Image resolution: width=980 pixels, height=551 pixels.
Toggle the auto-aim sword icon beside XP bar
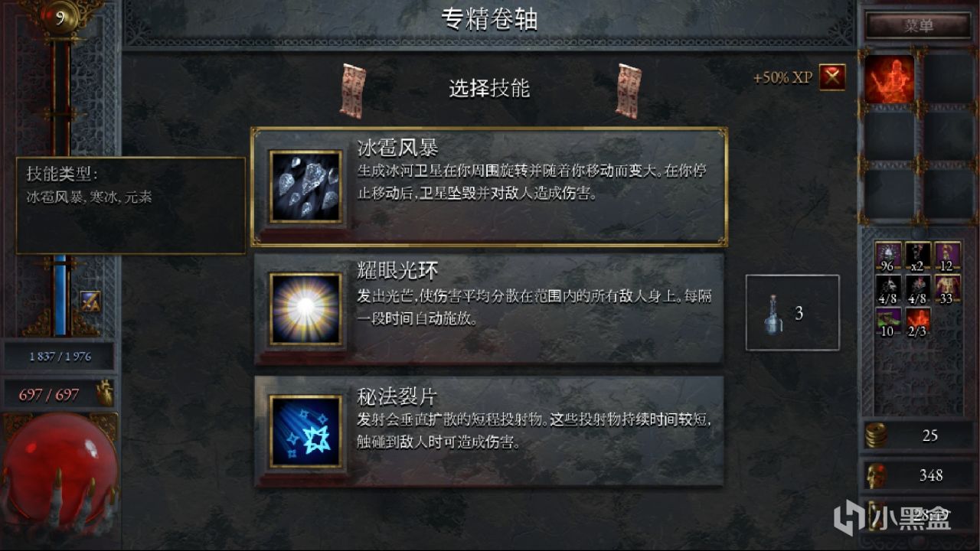[x=90, y=301]
